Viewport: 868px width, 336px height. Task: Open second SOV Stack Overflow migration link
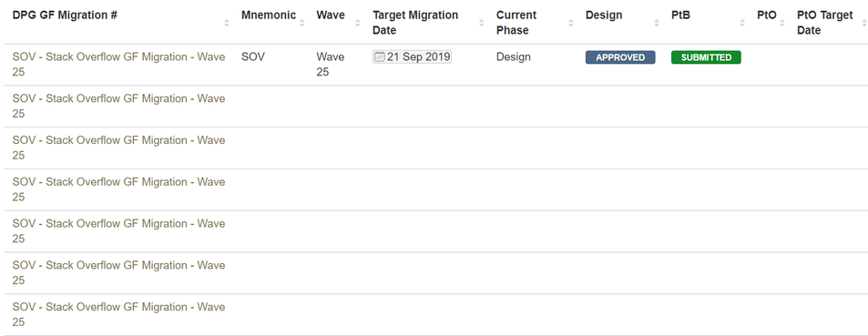tap(118, 106)
